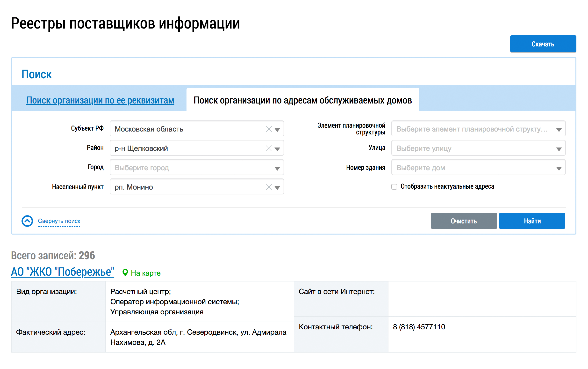This screenshot has width=588, height=369.
Task: Click the Очистить button
Action: tap(464, 221)
